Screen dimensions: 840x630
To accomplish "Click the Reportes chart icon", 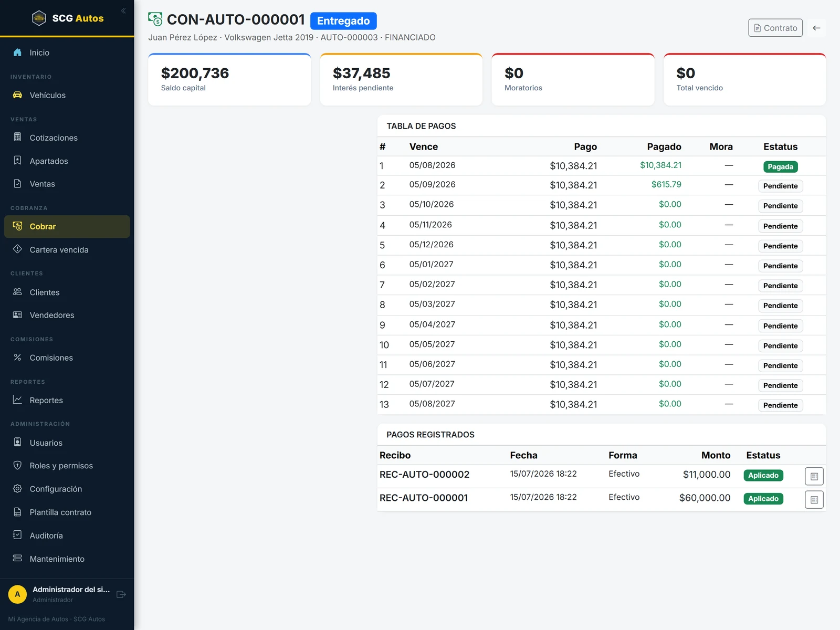I will pyautogui.click(x=17, y=400).
